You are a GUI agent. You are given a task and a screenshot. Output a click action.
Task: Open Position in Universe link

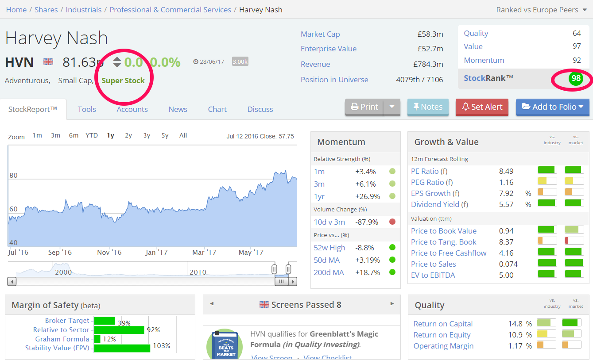pyautogui.click(x=334, y=80)
